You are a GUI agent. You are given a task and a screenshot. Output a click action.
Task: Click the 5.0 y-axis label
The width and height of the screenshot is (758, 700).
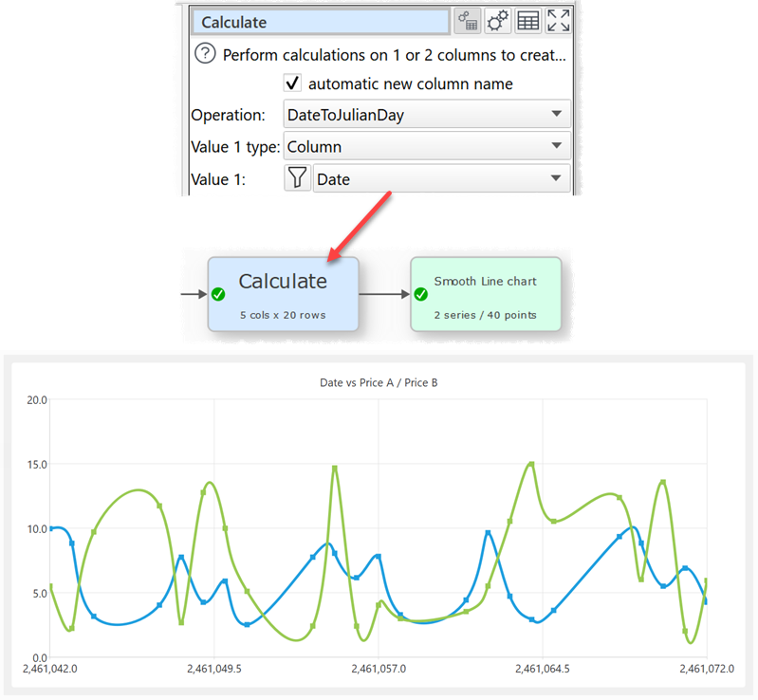40,594
